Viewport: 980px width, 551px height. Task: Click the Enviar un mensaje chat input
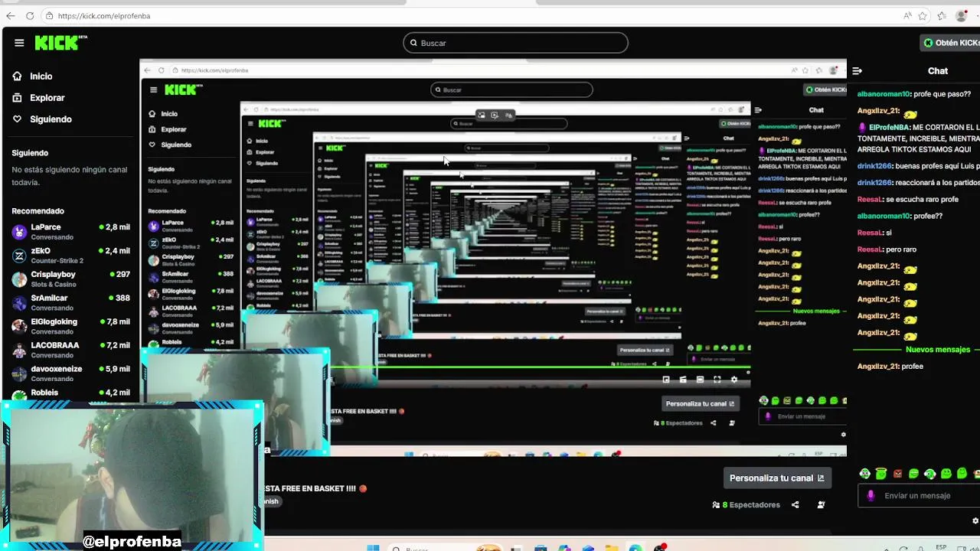point(919,496)
